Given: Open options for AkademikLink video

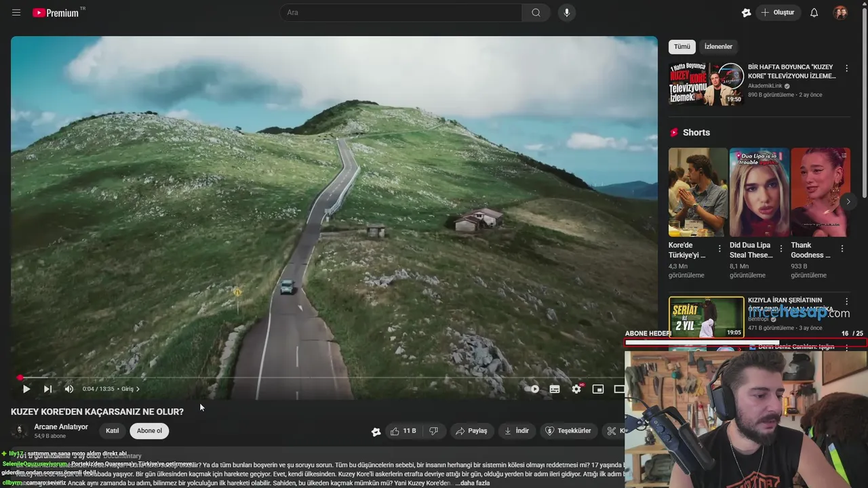Looking at the screenshot, I should pos(846,68).
